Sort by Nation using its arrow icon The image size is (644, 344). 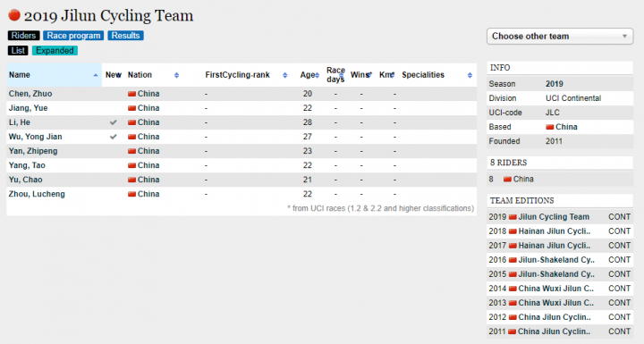pos(176,75)
